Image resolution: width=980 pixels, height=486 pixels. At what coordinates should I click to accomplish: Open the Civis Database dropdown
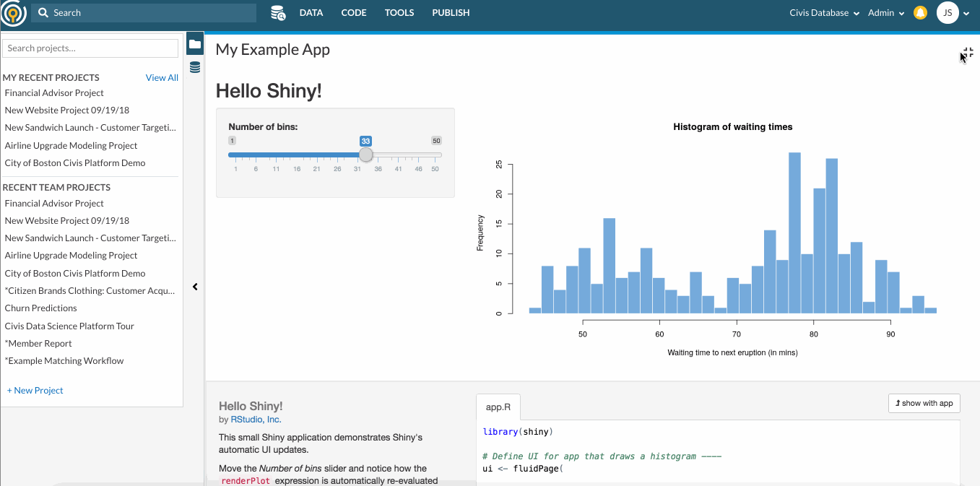tap(824, 13)
